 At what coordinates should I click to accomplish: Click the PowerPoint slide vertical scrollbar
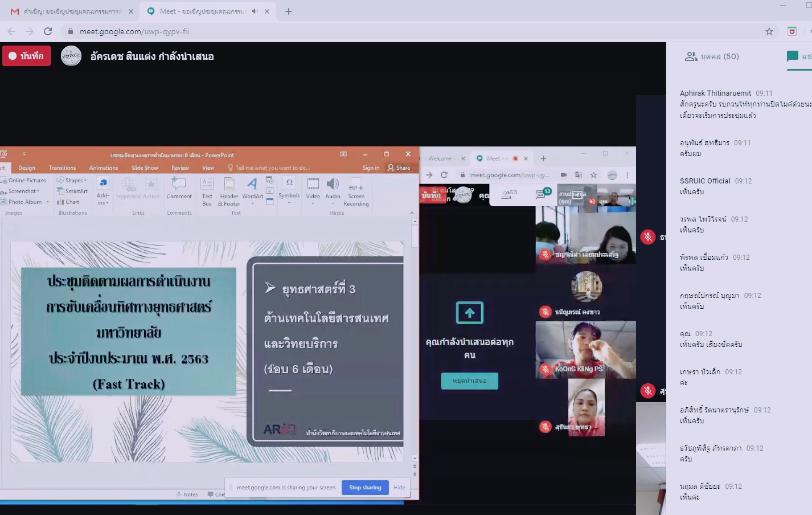415,342
